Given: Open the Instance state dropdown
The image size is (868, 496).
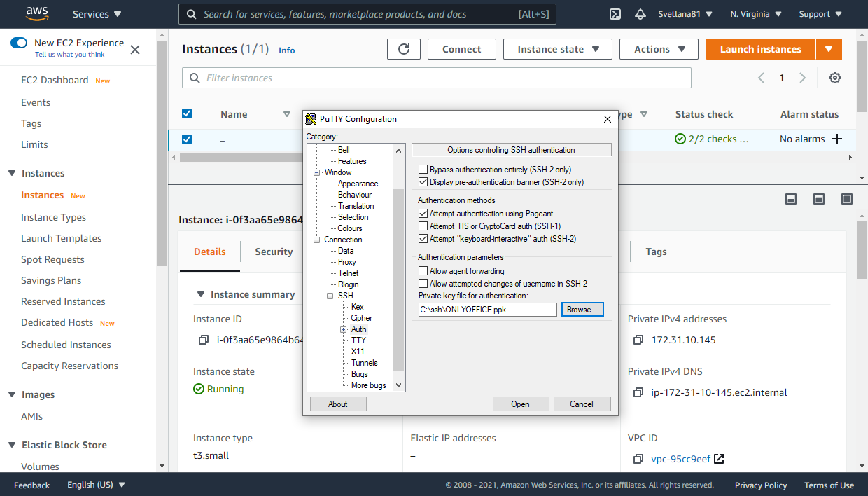Looking at the screenshot, I should pyautogui.click(x=558, y=49).
